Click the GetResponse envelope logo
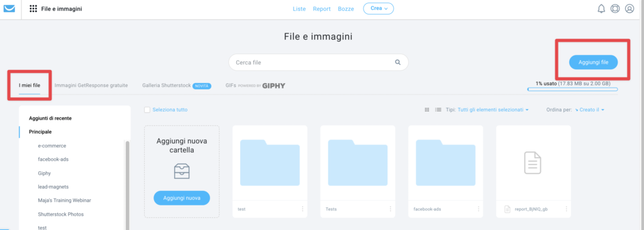Viewport: 644px width, 230px height. [x=9, y=9]
